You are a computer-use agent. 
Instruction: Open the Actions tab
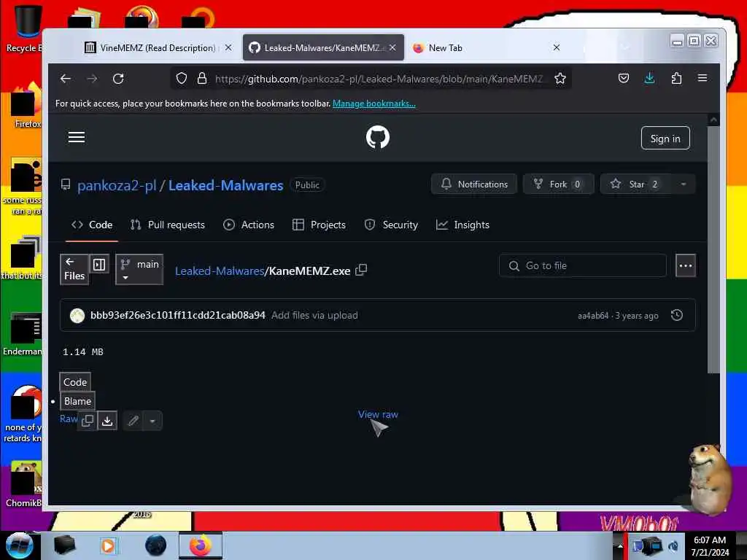click(249, 225)
